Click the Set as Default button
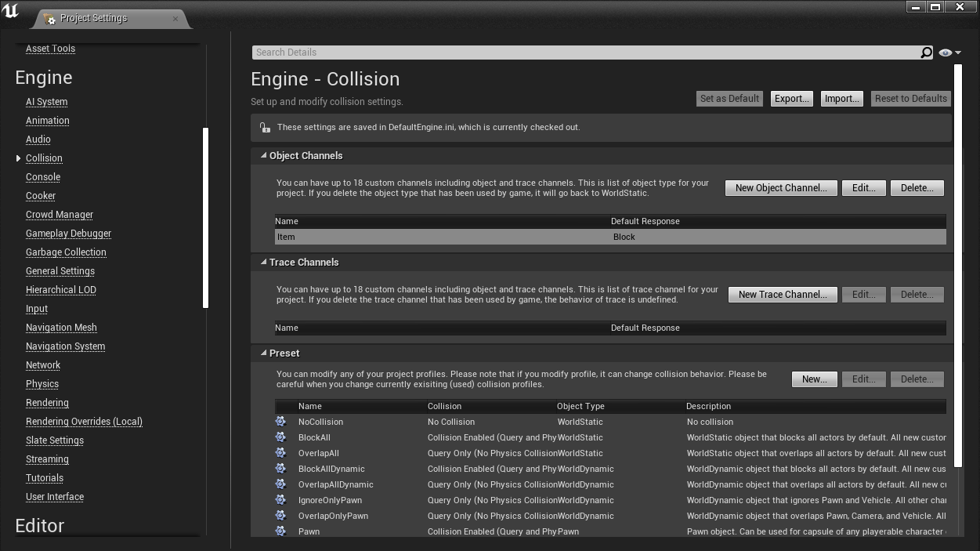The image size is (980, 551). (729, 99)
